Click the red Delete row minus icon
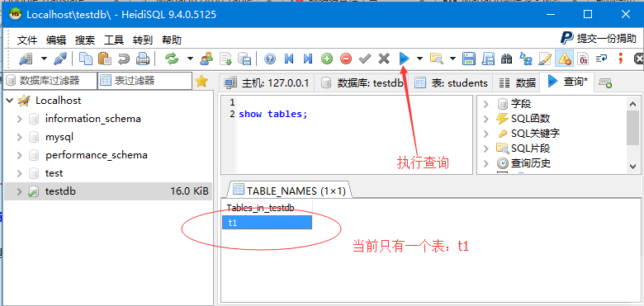644x306 pixels. [x=346, y=59]
